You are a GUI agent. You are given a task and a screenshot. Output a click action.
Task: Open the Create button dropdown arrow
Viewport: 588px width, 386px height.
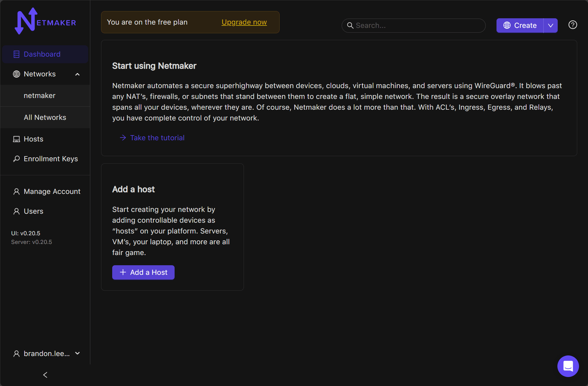tap(550, 25)
